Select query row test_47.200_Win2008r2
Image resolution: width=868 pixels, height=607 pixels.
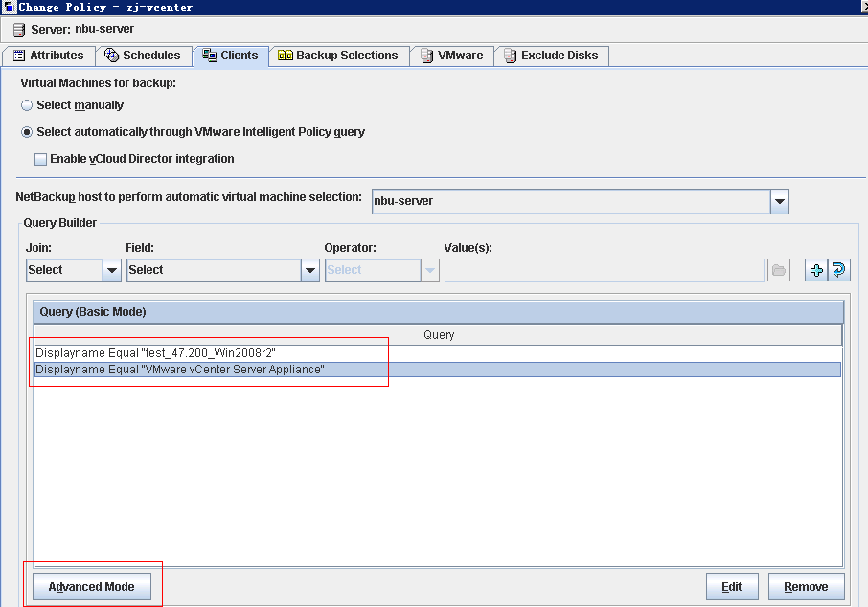437,353
